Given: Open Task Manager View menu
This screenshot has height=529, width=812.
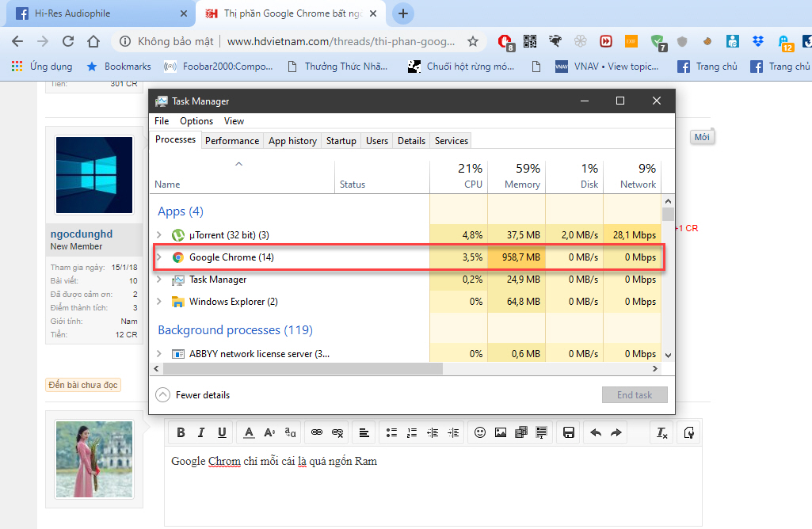Looking at the screenshot, I should (x=234, y=120).
